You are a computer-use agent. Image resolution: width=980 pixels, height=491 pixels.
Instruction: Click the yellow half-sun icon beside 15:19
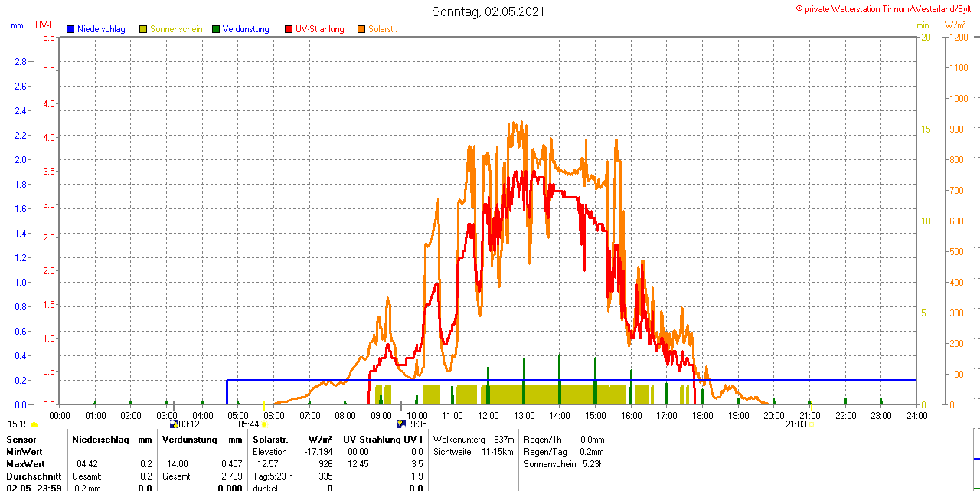[x=34, y=424]
